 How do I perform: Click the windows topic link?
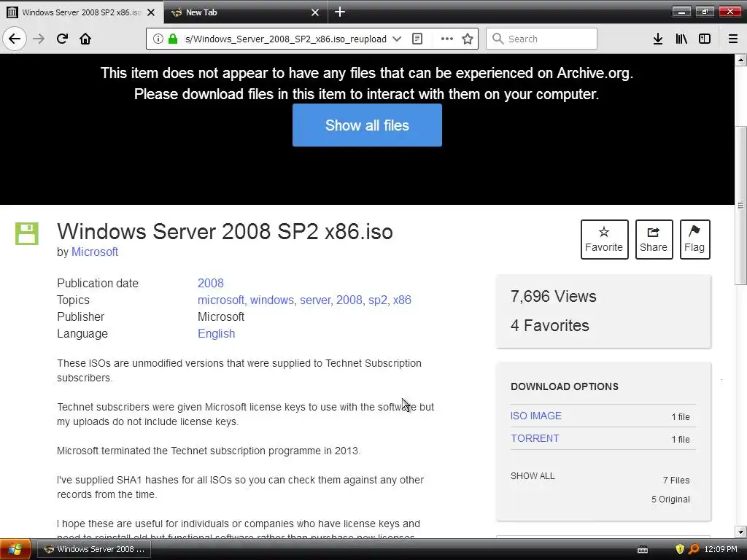[272, 300]
